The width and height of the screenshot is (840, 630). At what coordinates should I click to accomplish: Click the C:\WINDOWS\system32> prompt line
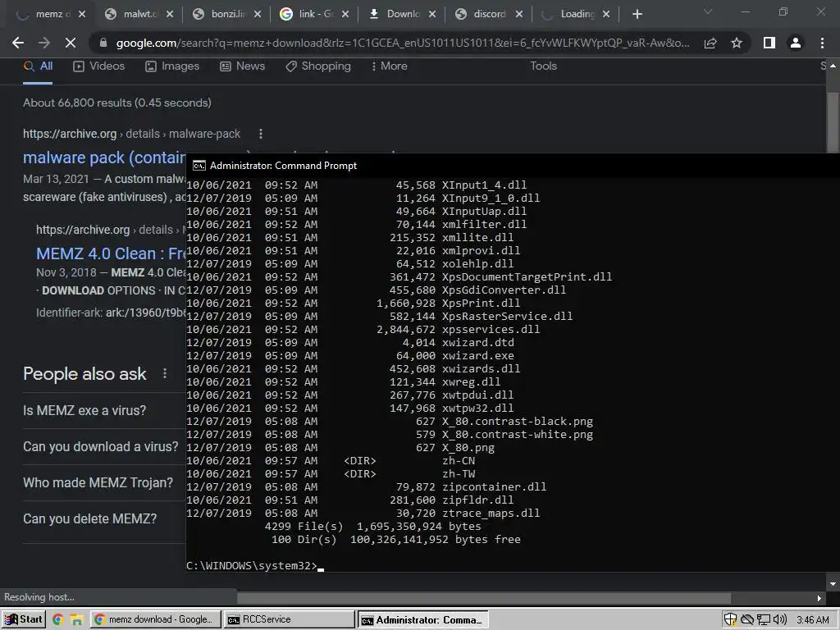coord(255,566)
